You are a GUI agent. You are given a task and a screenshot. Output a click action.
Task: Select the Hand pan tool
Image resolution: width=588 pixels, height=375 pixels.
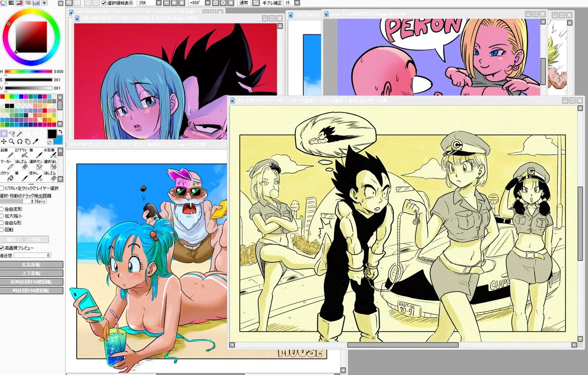28,142
